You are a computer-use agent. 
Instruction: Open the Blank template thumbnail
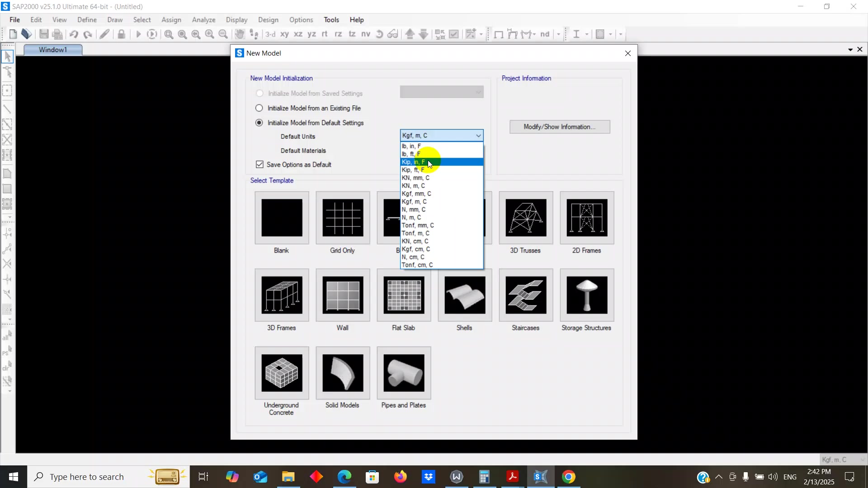tap(282, 218)
